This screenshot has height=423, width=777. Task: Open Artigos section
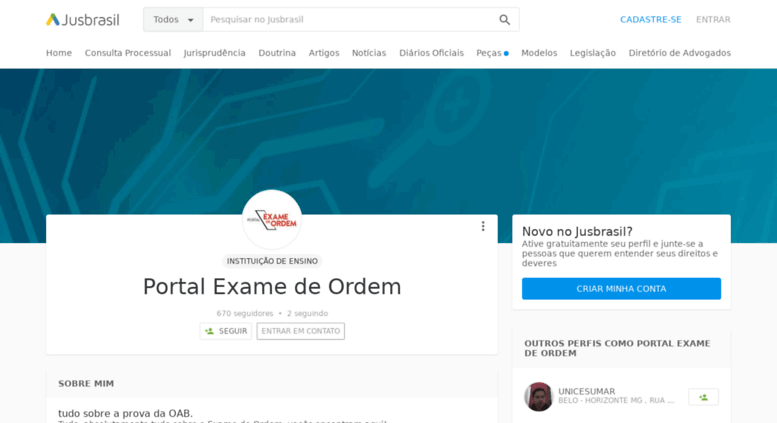coord(324,53)
